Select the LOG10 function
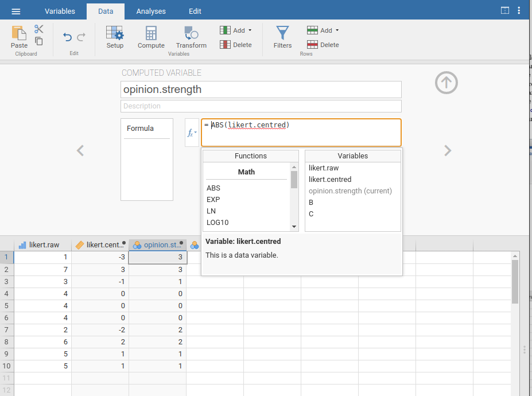 pos(218,223)
